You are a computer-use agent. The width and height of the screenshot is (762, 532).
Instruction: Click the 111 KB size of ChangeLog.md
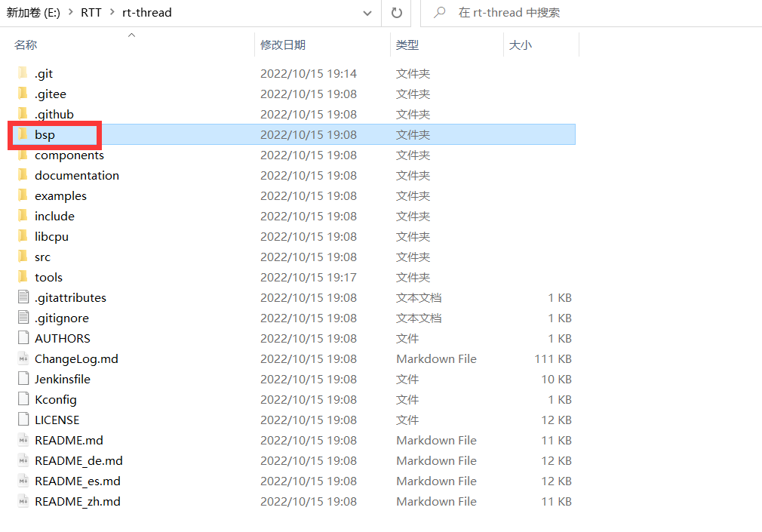click(x=553, y=359)
